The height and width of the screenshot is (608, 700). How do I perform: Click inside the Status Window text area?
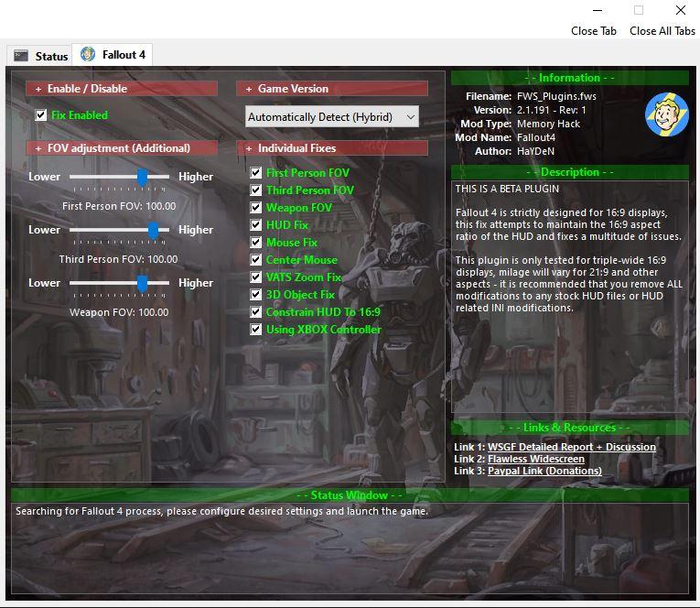tap(350, 549)
